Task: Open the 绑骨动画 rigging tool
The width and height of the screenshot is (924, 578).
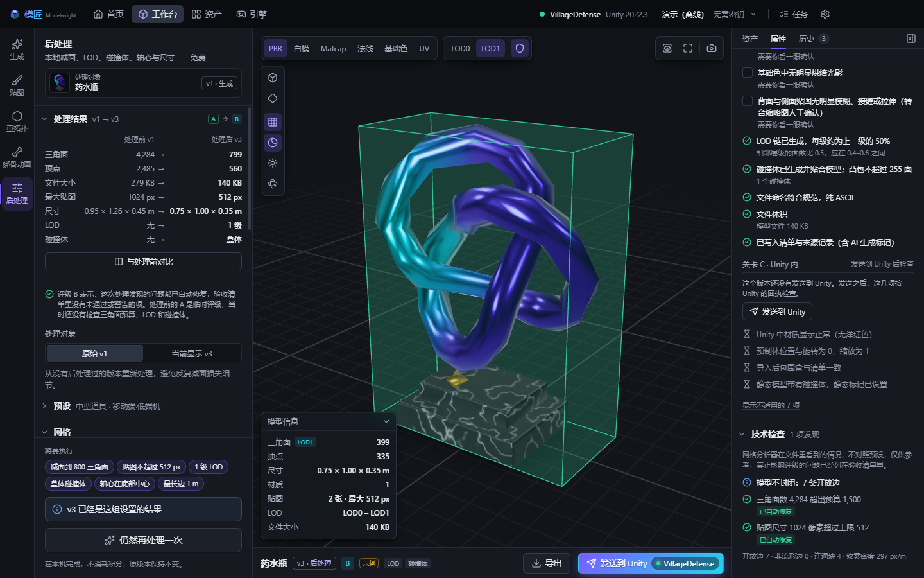Action: 17,157
